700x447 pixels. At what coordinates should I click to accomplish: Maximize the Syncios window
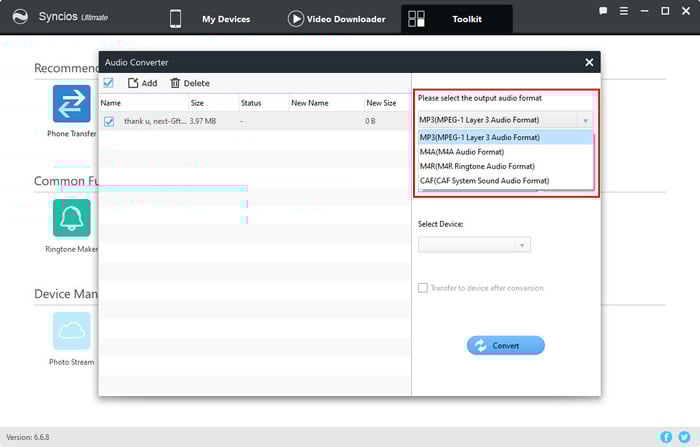coord(665,11)
